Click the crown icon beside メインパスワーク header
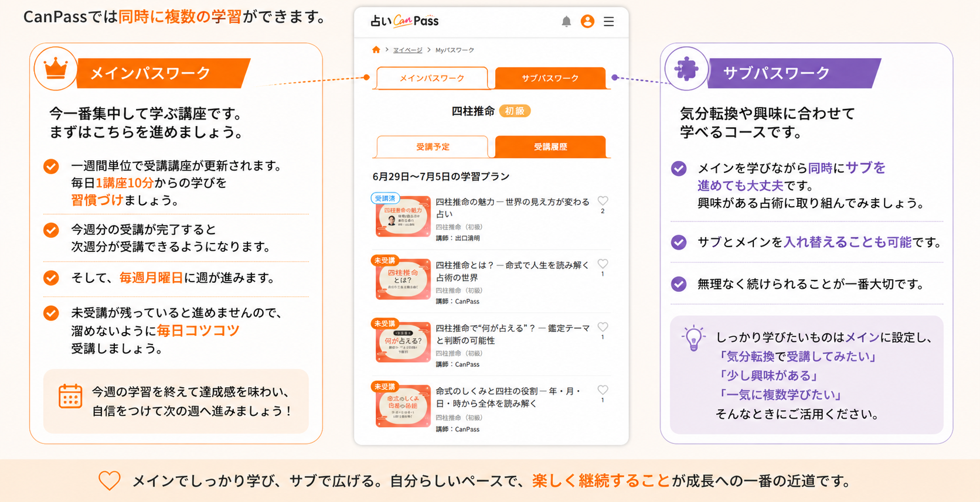The image size is (980, 502). point(56,69)
